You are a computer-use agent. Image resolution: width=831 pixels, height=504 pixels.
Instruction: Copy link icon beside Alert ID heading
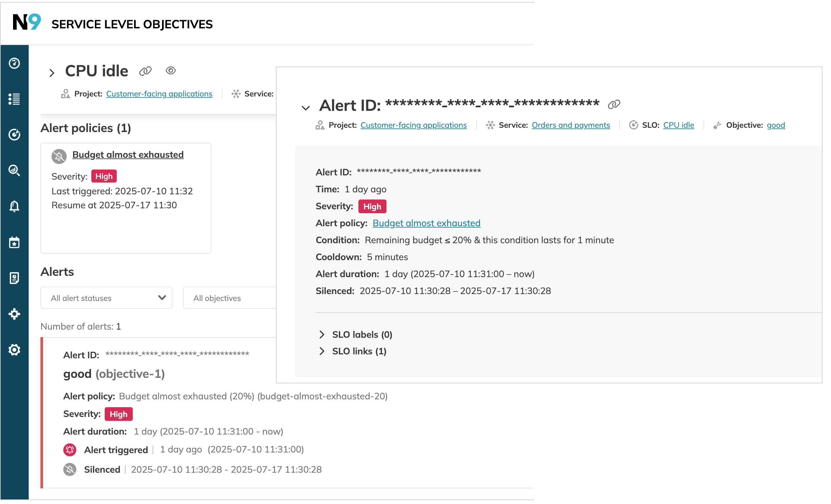(614, 105)
